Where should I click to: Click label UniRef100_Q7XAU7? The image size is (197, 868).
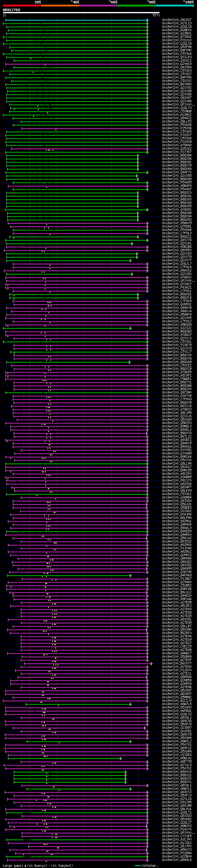(177, 284)
